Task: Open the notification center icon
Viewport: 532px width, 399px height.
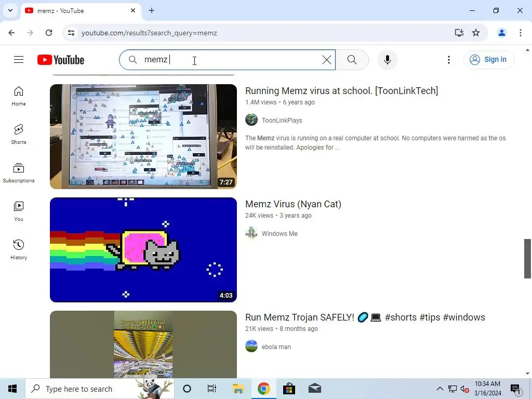Action: coord(515,389)
